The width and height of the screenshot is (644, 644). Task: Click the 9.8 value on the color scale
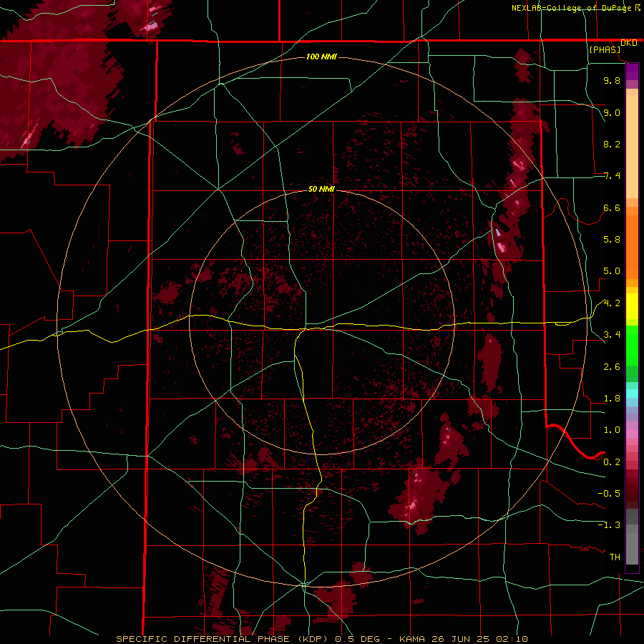point(612,80)
